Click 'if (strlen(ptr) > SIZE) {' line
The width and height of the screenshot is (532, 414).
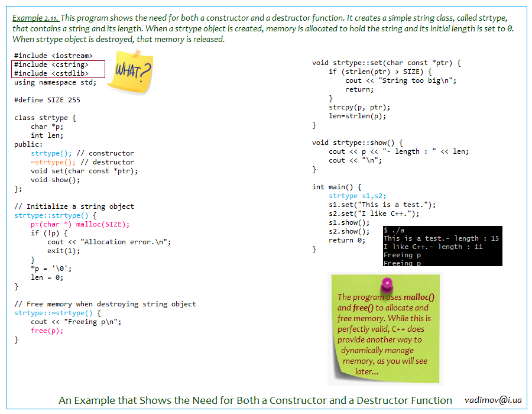(380, 72)
